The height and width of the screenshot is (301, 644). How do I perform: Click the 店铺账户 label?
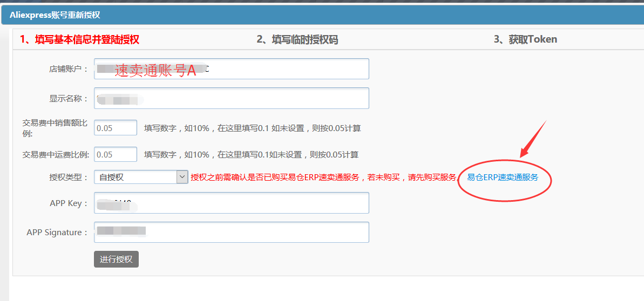69,69
